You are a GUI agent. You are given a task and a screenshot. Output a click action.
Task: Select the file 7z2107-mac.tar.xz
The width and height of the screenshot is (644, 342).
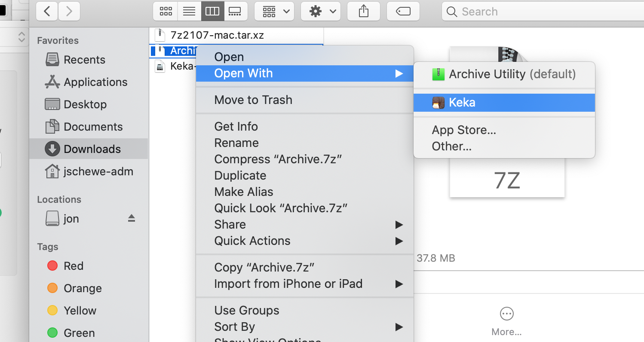click(217, 35)
